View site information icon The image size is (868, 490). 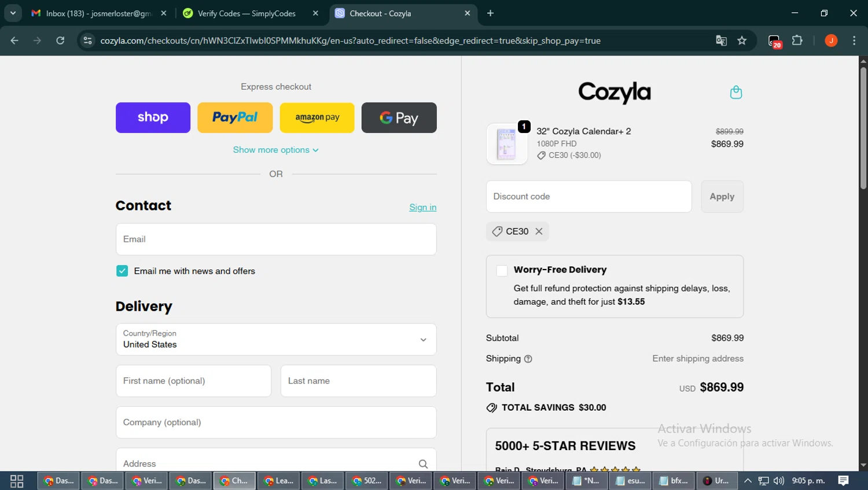88,40
